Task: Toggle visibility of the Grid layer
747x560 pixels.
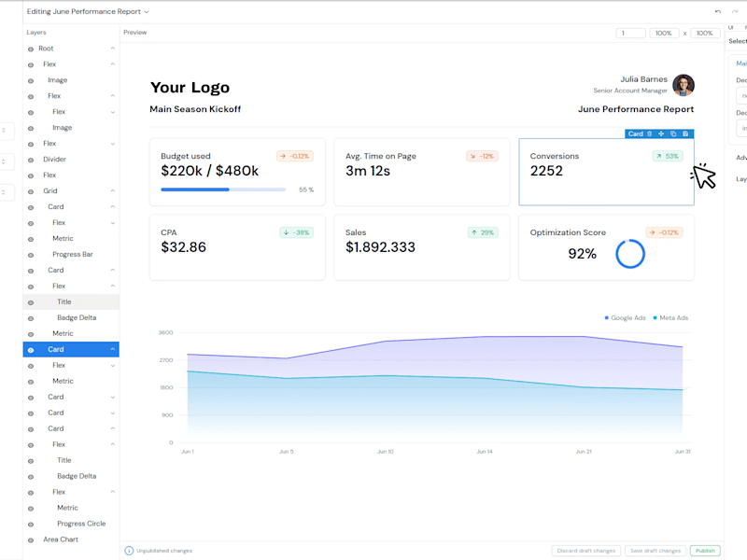Action: (x=31, y=191)
